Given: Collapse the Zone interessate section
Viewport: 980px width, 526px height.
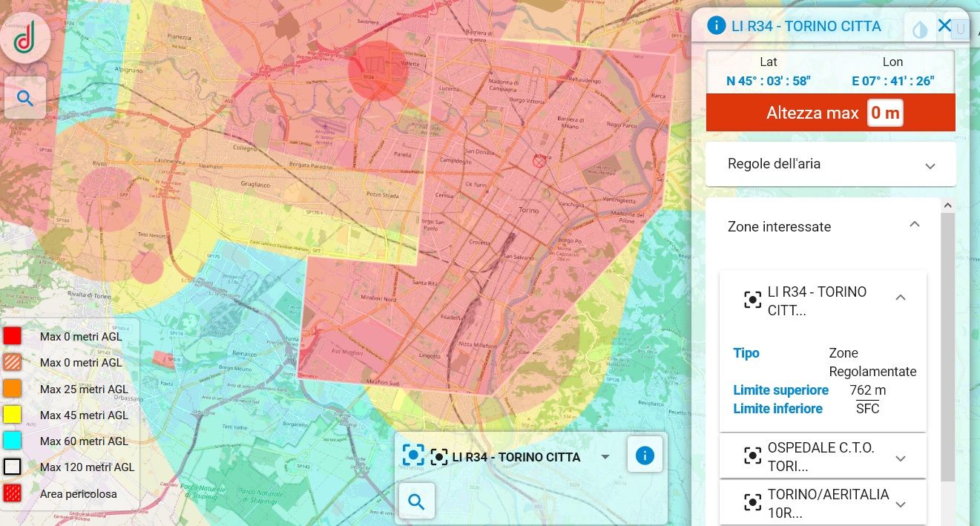Looking at the screenshot, I should pyautogui.click(x=915, y=225).
